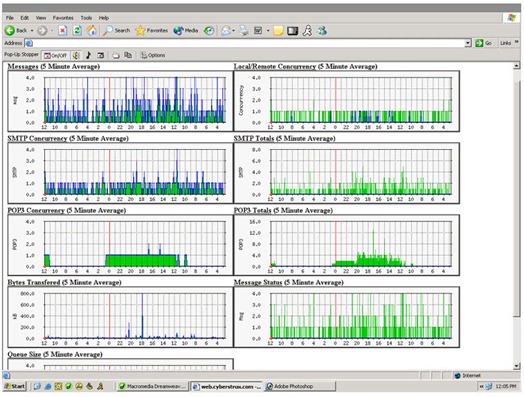The height and width of the screenshot is (397, 524).
Task: Click the taskbar clock showing 12:05 PM
Action: pos(506,386)
